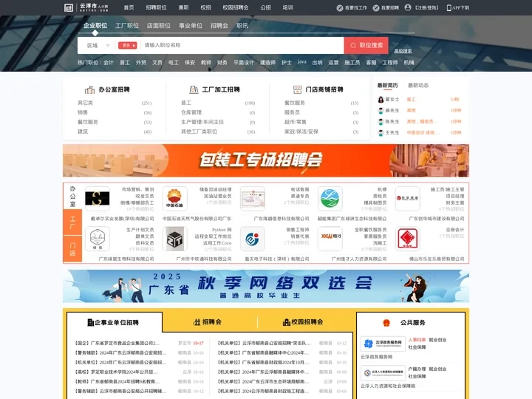Select the 事业单位 search tab

[x=191, y=25]
